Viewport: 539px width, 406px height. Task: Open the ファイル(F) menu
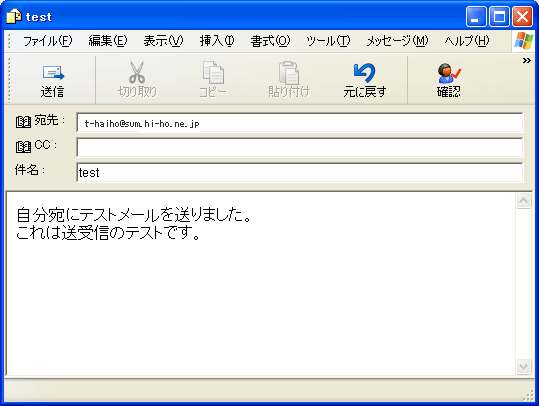[x=47, y=41]
